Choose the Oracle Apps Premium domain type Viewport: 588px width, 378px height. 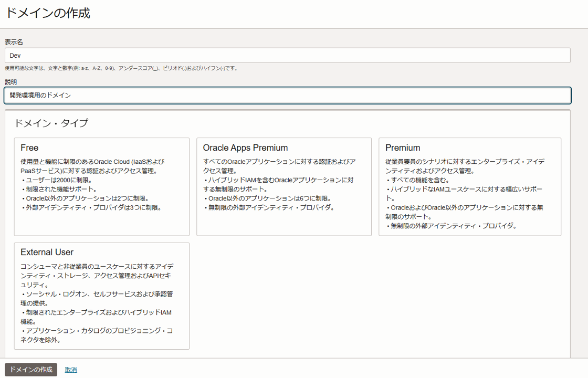pyautogui.click(x=284, y=187)
